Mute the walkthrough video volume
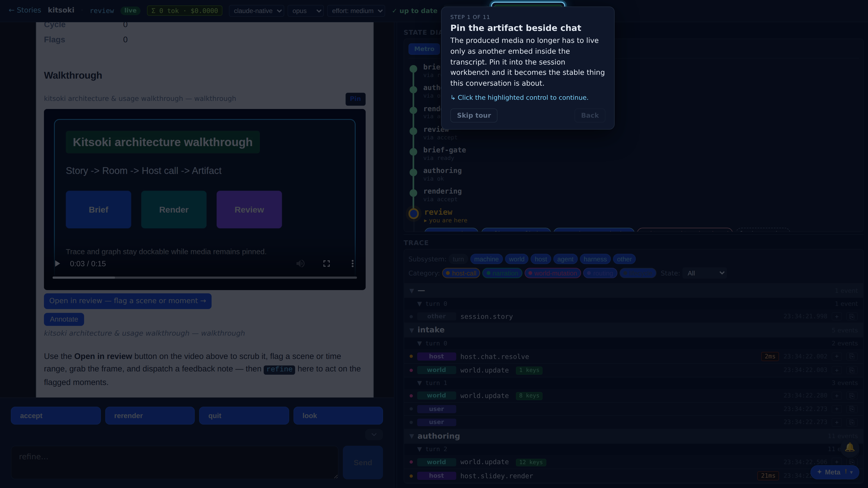This screenshot has width=868, height=488. pos(300,263)
